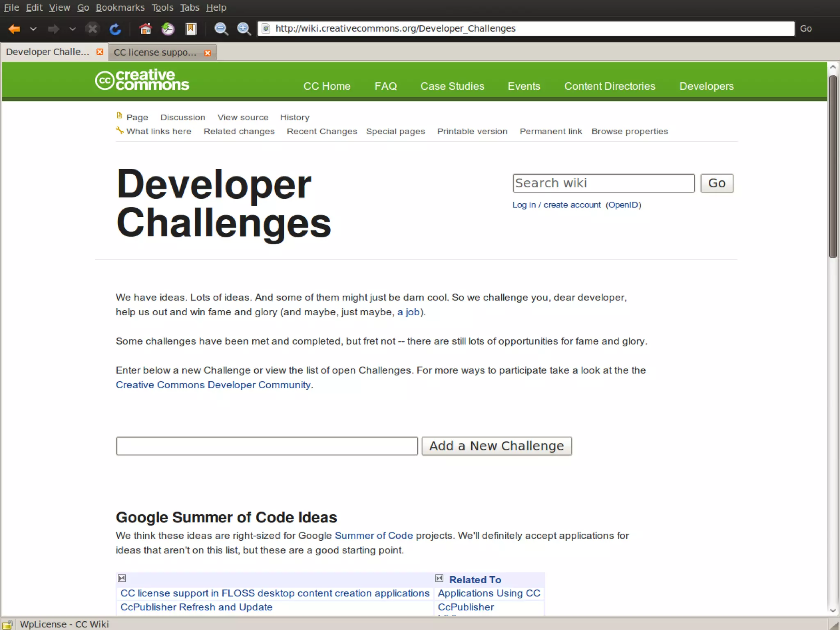Toggle sort icon on the Related To column
The height and width of the screenshot is (630, 840).
tap(439, 578)
